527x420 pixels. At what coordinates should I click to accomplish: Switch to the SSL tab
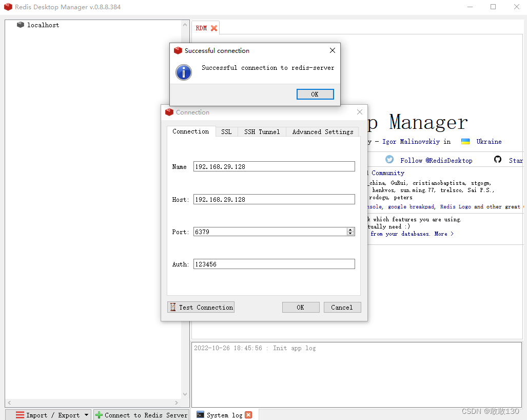(x=226, y=132)
